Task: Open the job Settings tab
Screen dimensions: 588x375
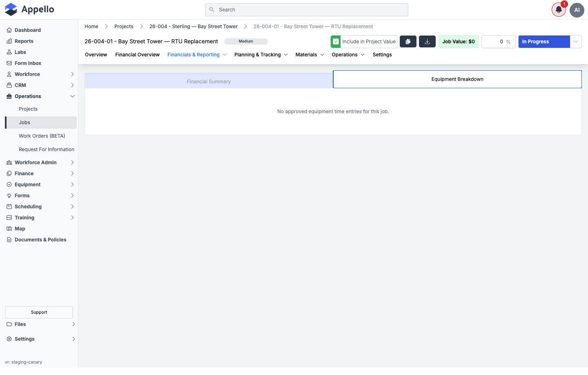Action: click(x=382, y=55)
